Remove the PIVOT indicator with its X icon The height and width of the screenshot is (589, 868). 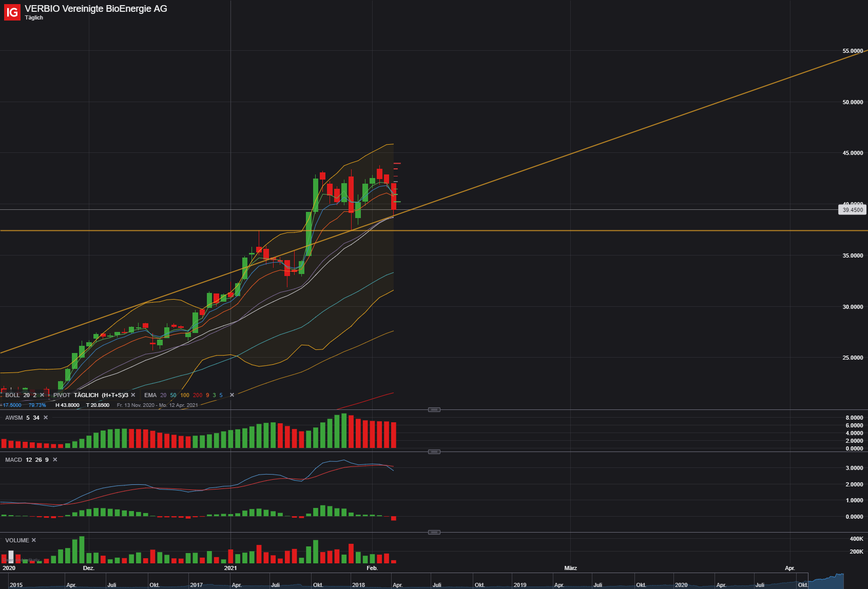[x=133, y=395]
